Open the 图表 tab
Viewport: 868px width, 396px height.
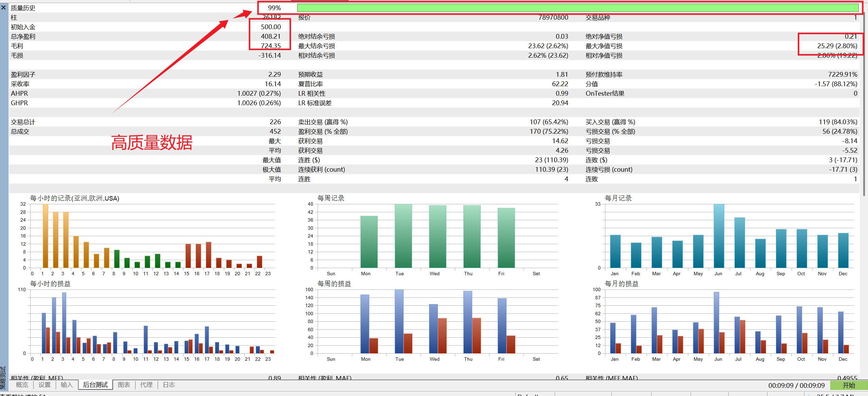[x=124, y=385]
